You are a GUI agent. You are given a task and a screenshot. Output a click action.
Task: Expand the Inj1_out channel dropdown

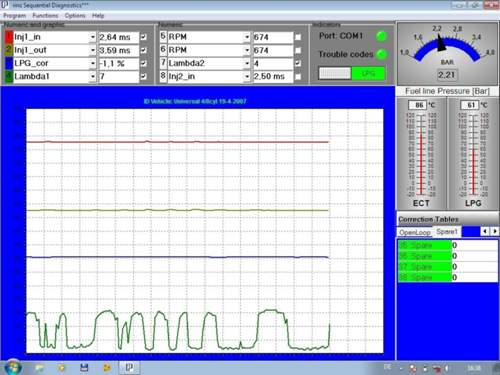click(x=93, y=50)
